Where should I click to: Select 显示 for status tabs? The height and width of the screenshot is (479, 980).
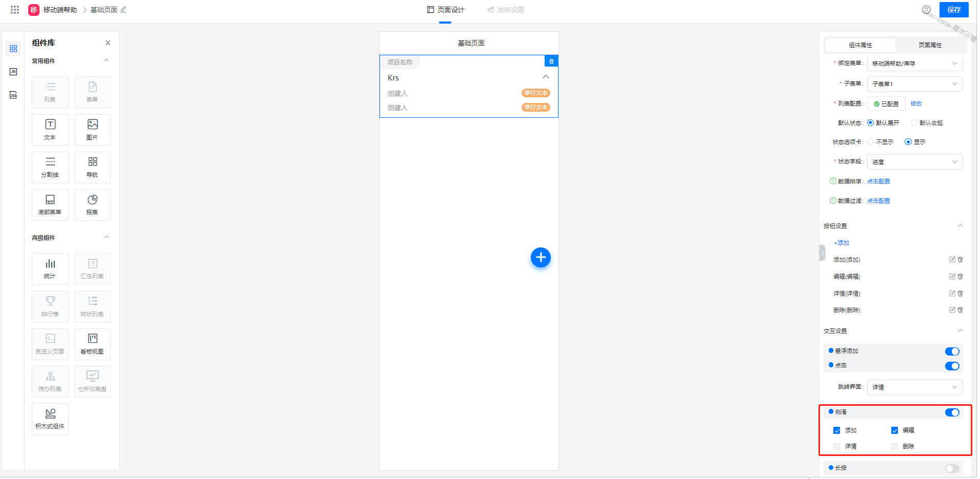pos(908,142)
